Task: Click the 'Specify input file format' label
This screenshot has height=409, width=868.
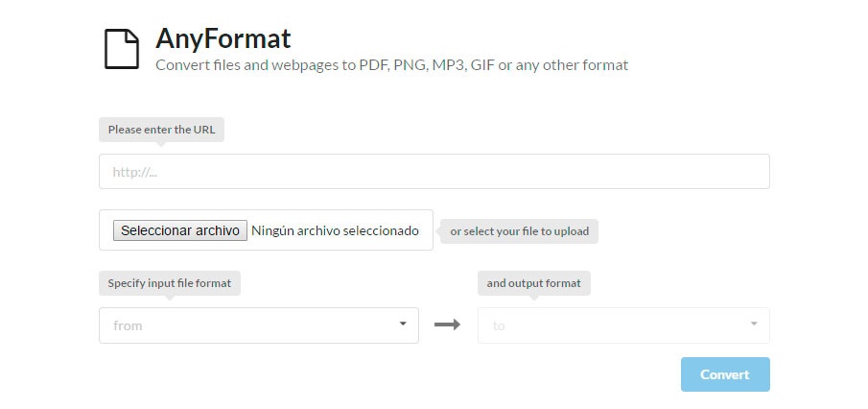Action: 169,283
